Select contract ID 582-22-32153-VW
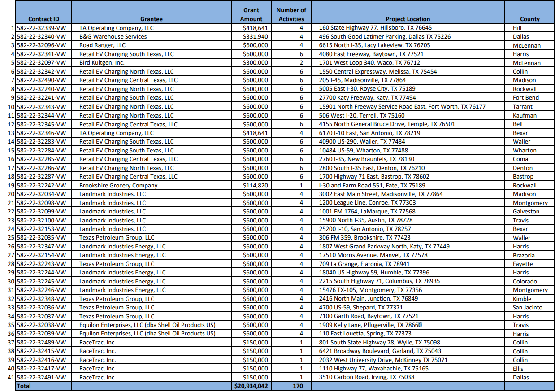 (x=41, y=229)
